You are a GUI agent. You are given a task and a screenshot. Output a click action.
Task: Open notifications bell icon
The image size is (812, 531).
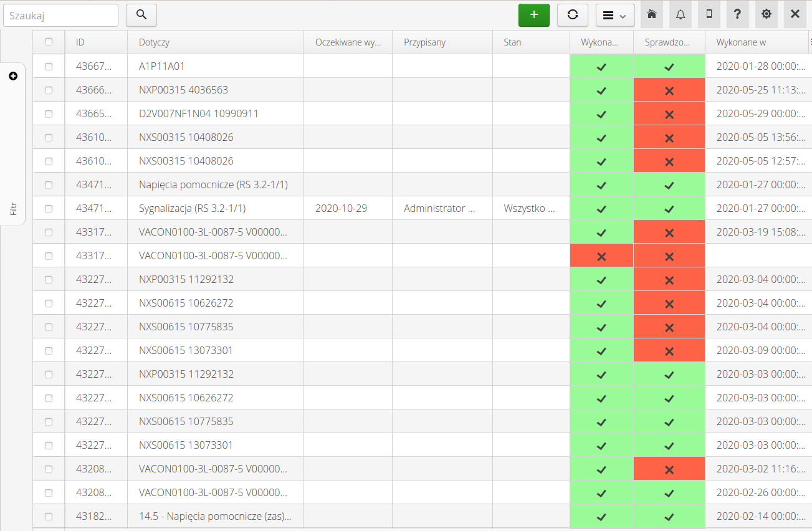(x=680, y=14)
